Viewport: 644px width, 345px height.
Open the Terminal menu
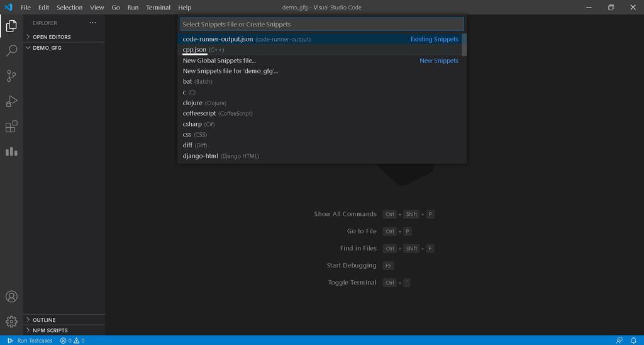pos(158,8)
